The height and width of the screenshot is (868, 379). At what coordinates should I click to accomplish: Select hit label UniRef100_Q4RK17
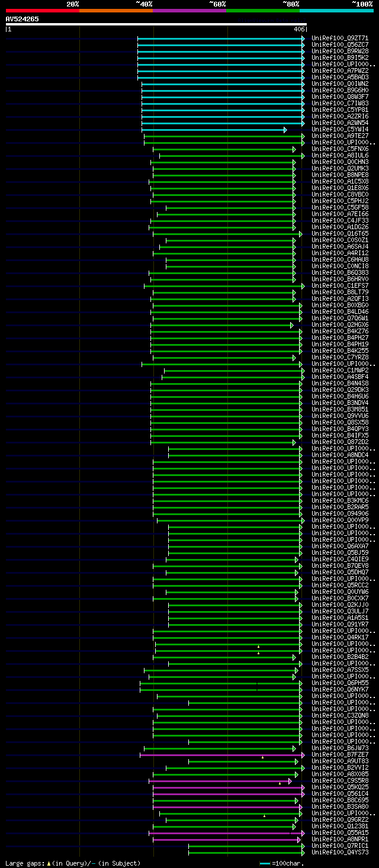point(340,638)
